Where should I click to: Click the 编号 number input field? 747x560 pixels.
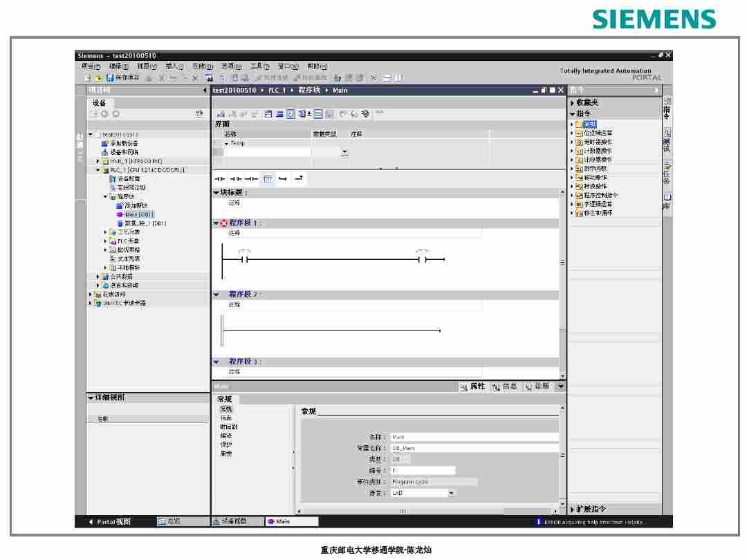click(x=423, y=470)
